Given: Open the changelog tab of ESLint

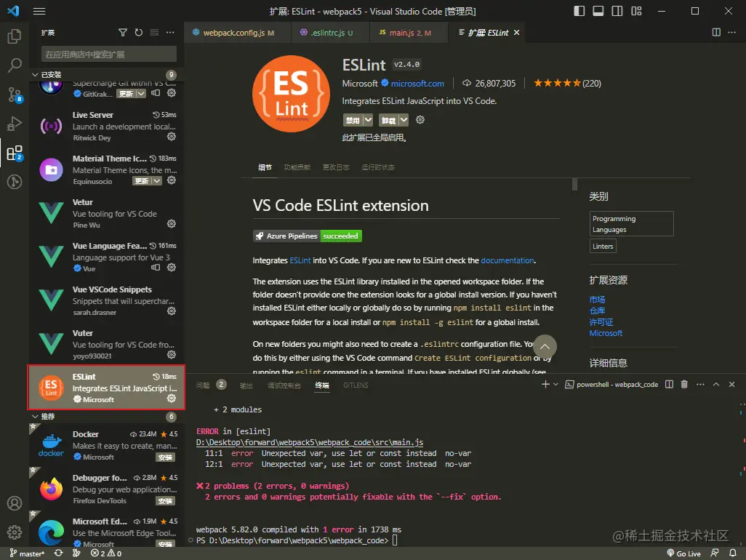Looking at the screenshot, I should pyautogui.click(x=336, y=167).
